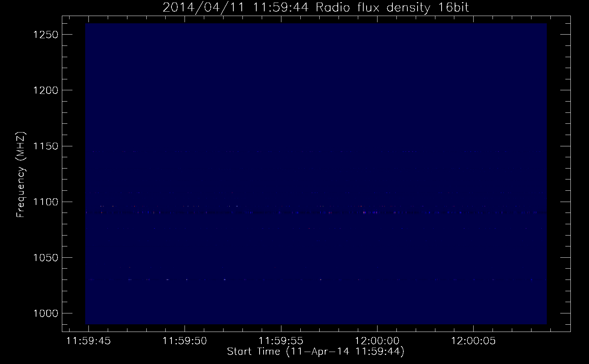Click the 1050 frequency tick label
589x364 pixels.
point(46,257)
